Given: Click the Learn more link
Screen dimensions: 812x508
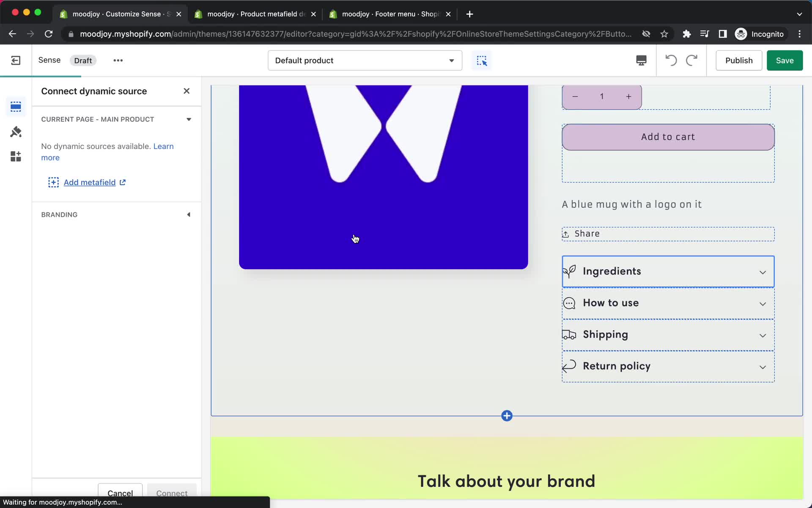Looking at the screenshot, I should coord(107,152).
